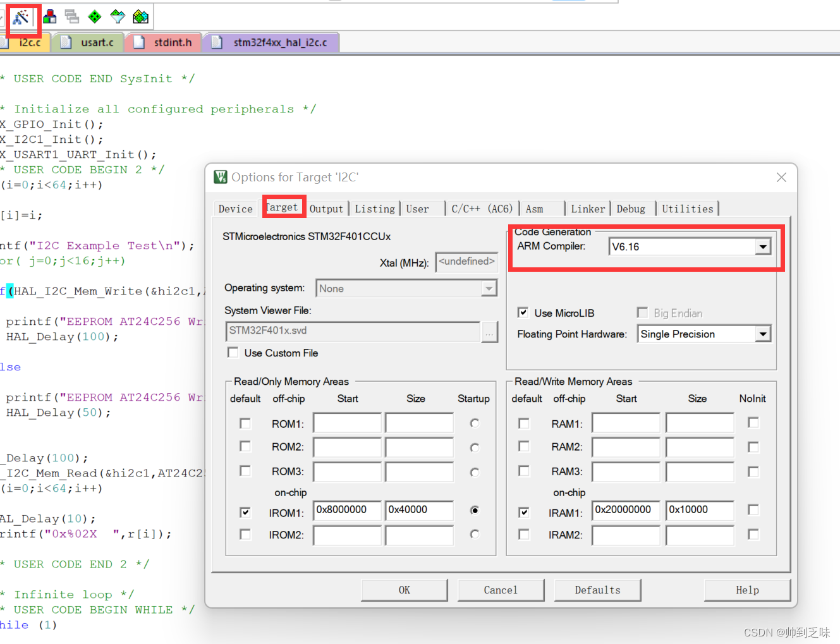Toggle the Use MicroLIB checkbox
This screenshot has height=644, width=840.
pyautogui.click(x=523, y=312)
